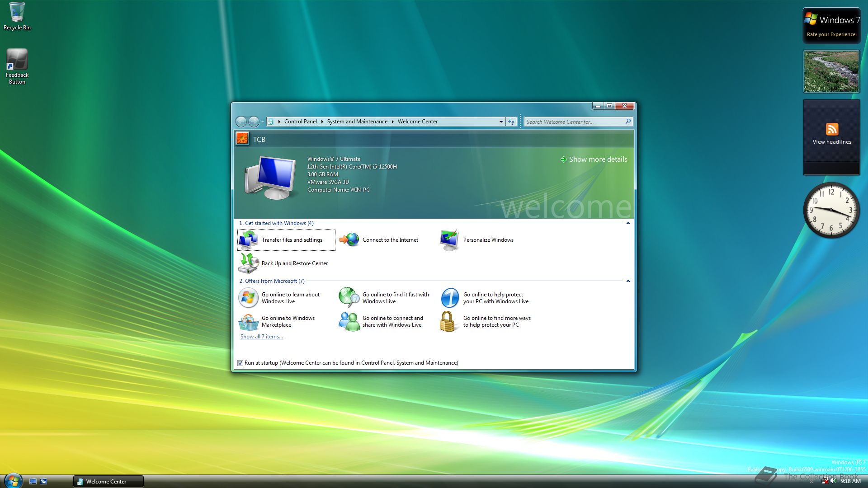Click the Welcome Center taskbar button
This screenshot has width=868, height=488.
coord(108,482)
